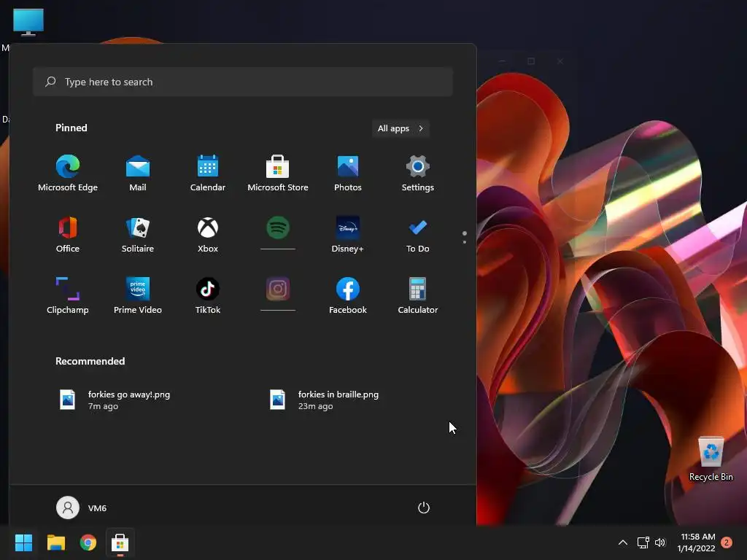The image size is (747, 560).
Task: Select the Recycle Bin on the desktop
Action: [x=711, y=459]
